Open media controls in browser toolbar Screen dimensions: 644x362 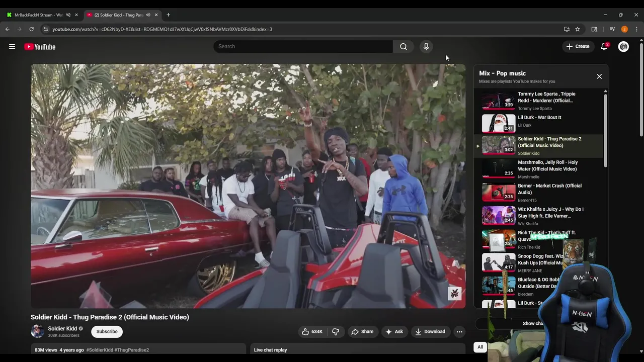tap(612, 29)
